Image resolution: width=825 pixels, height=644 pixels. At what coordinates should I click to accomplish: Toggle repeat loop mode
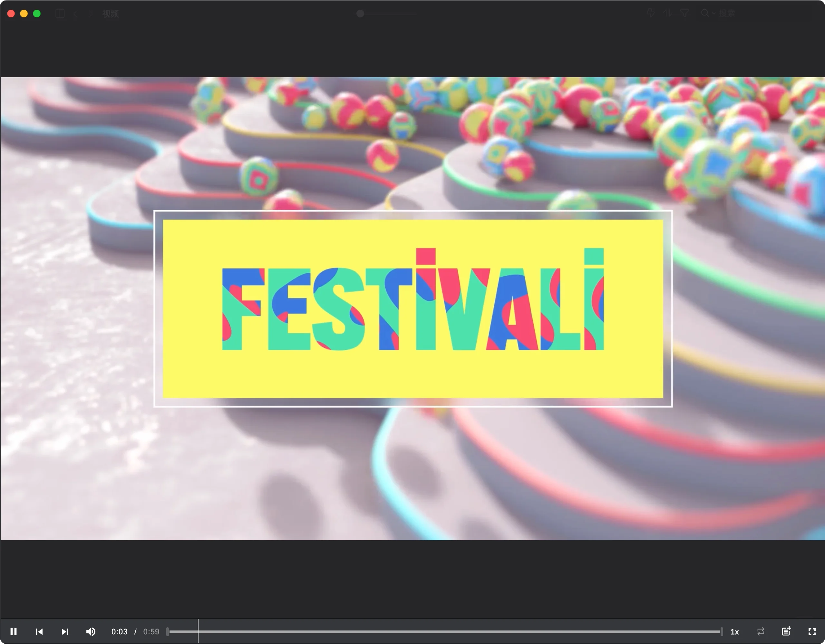(761, 631)
